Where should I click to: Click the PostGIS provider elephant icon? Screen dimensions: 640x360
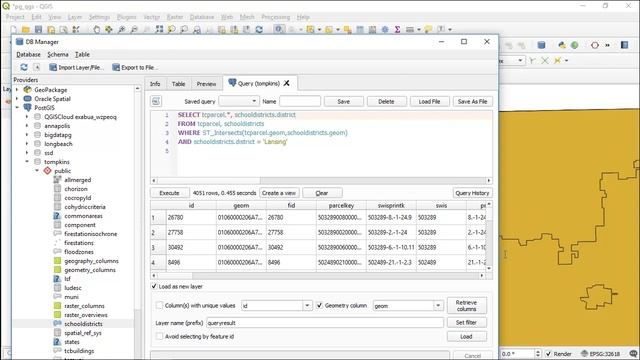27,108
